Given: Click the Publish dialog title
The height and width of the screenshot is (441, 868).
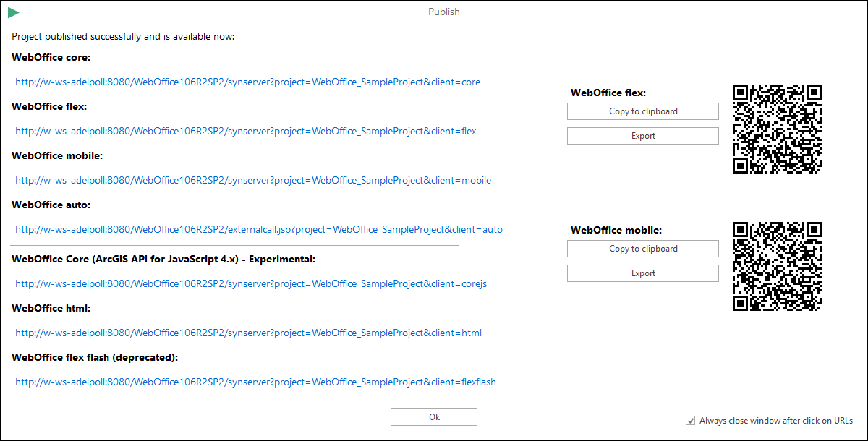Looking at the screenshot, I should pyautogui.click(x=443, y=12).
